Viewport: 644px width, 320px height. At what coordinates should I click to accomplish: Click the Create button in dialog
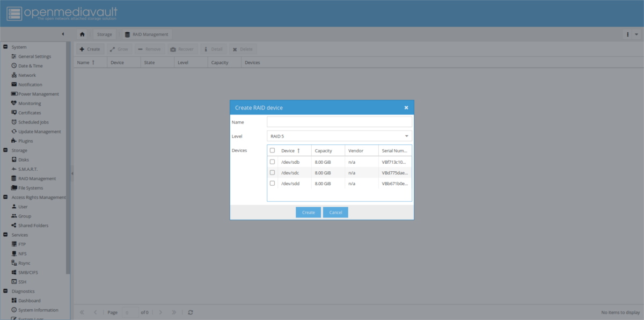308,212
